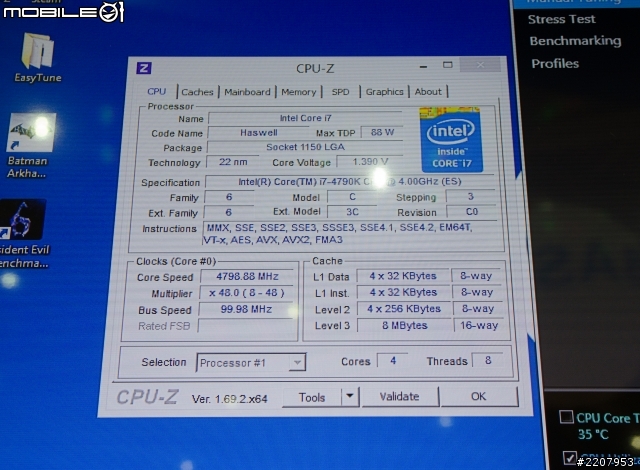
Task: Click the Max TDP value 88 W
Action: 382,132
